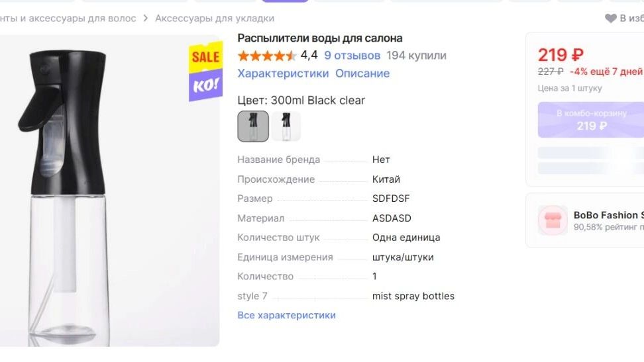The width and height of the screenshot is (644, 362).
Task: Click the breadcrumb chevron arrow separator
Action: [145, 18]
